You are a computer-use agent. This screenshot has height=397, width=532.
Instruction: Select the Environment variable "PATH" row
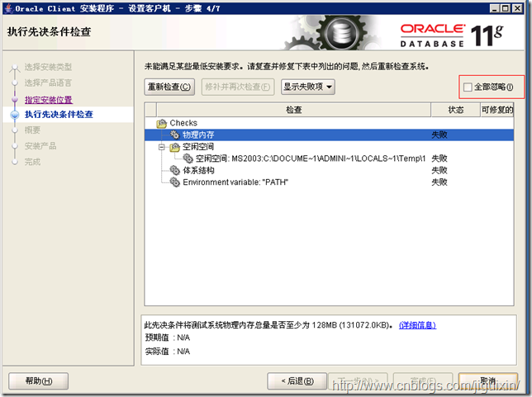[x=329, y=182]
